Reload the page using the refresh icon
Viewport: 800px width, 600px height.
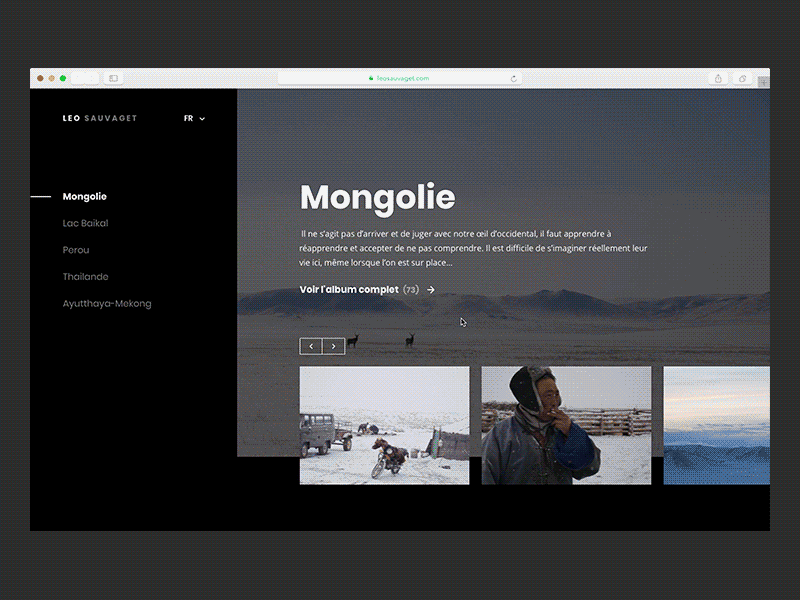(x=513, y=79)
